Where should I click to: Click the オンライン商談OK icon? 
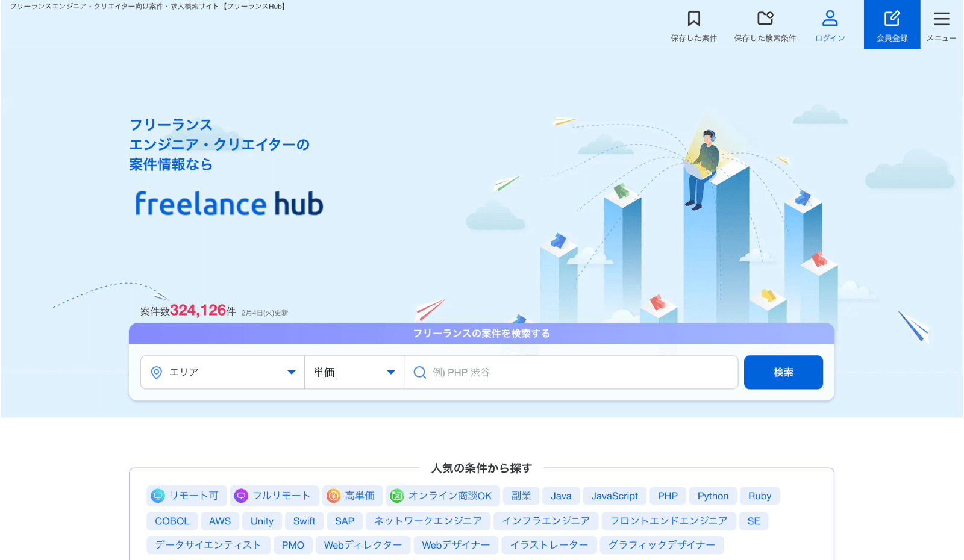396,496
